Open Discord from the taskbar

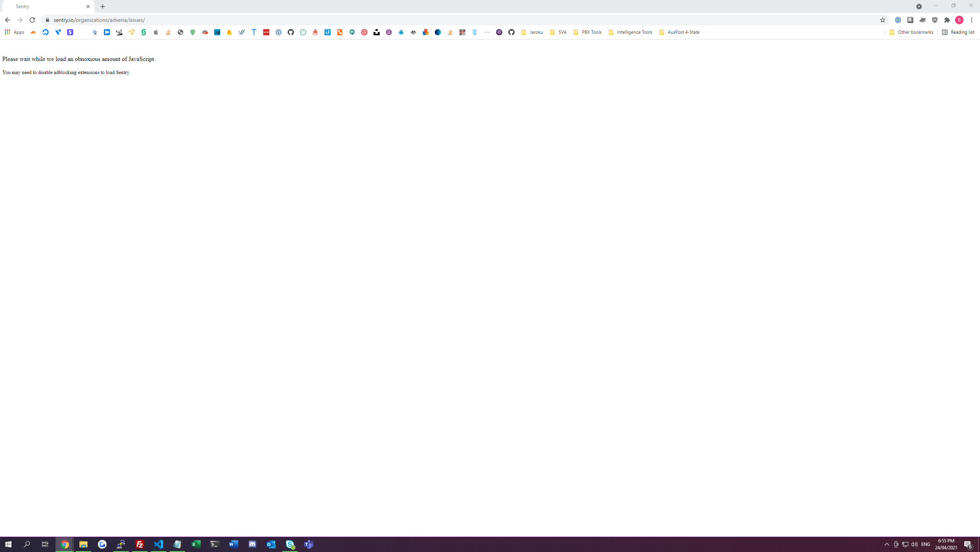coord(252,544)
